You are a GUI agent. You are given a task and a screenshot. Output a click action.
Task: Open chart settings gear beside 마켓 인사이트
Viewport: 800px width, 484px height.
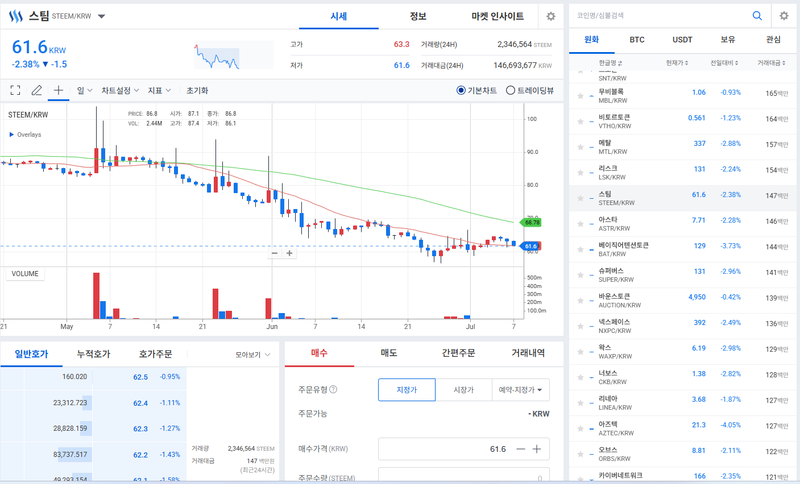[x=551, y=16]
